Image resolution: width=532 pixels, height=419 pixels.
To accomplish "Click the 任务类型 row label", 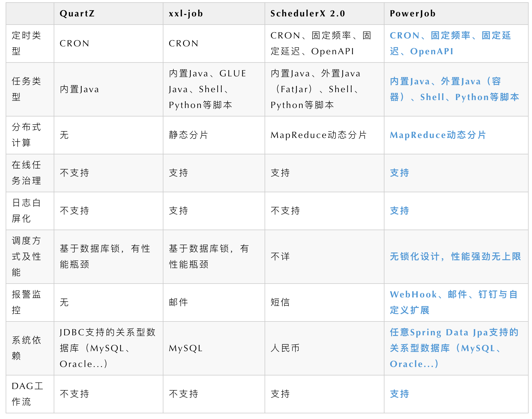I will [27, 89].
